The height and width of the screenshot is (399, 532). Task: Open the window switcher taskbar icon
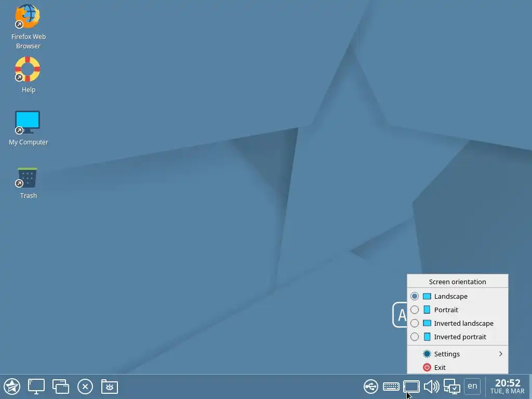tap(60, 387)
